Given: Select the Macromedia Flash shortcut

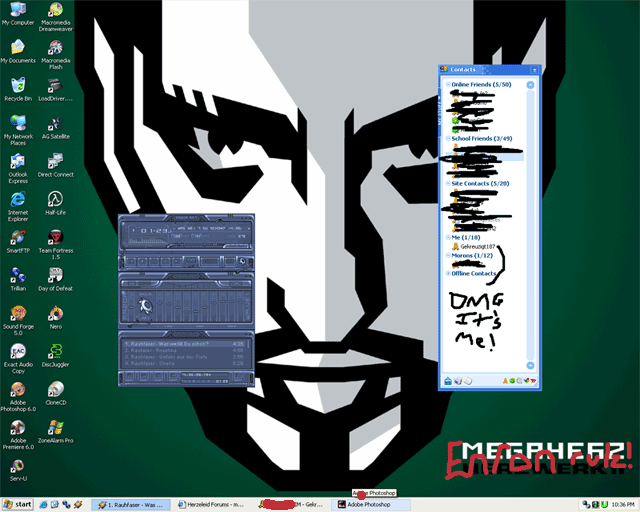Looking at the screenshot, I should [x=56, y=54].
